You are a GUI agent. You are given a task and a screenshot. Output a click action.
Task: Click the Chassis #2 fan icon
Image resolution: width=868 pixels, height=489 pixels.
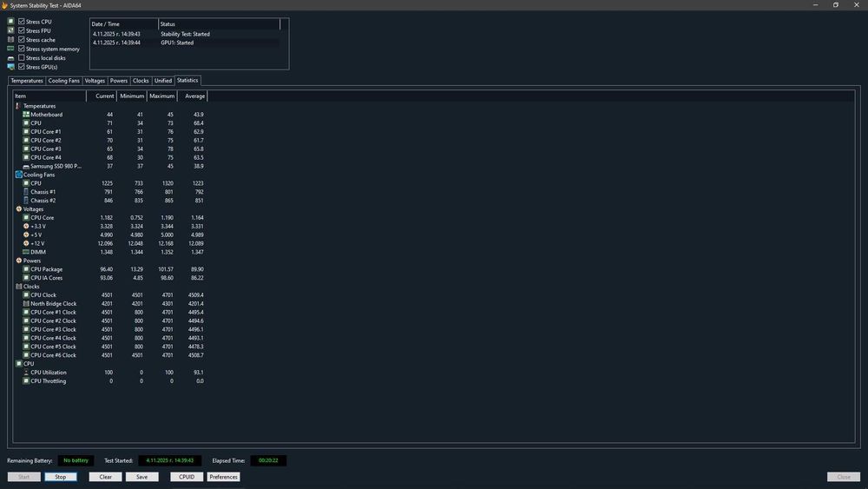(x=26, y=201)
